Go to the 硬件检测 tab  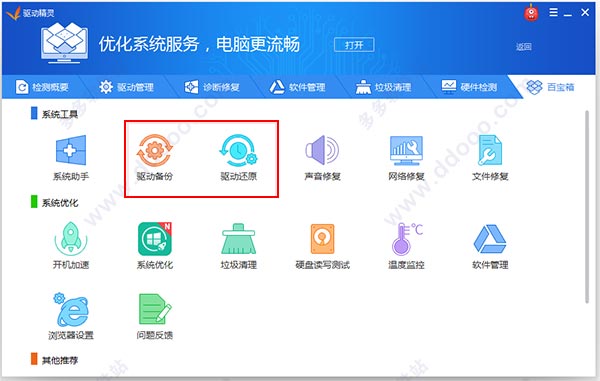469,87
